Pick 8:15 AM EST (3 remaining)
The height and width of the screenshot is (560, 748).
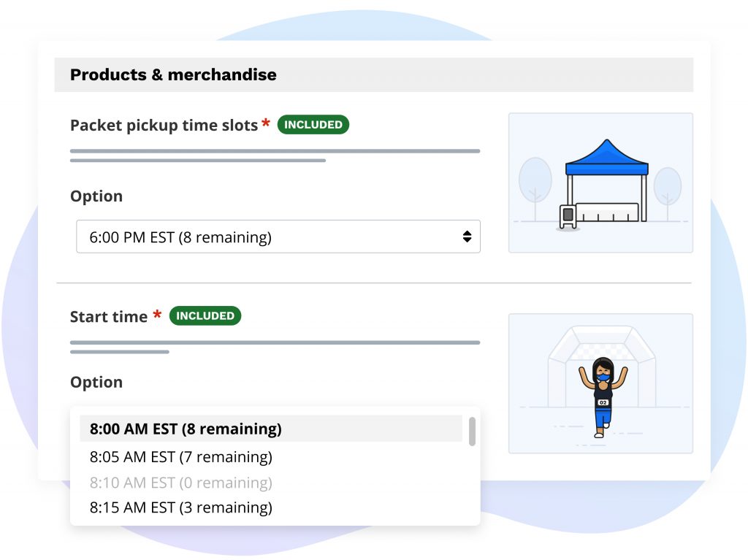tap(181, 507)
